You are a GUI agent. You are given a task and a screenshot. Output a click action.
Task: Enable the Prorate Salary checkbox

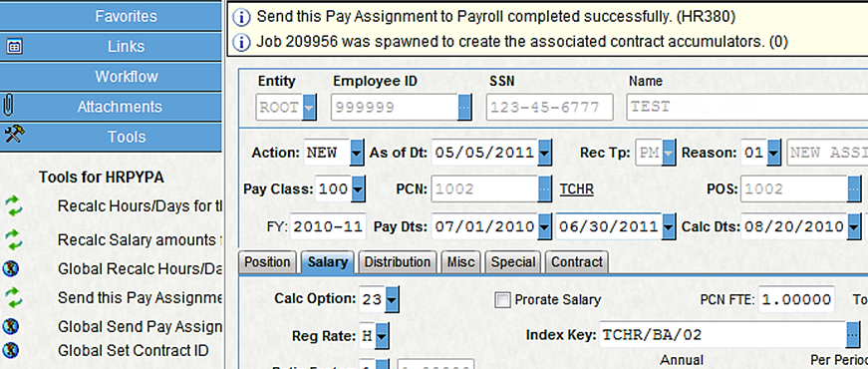pos(502,300)
